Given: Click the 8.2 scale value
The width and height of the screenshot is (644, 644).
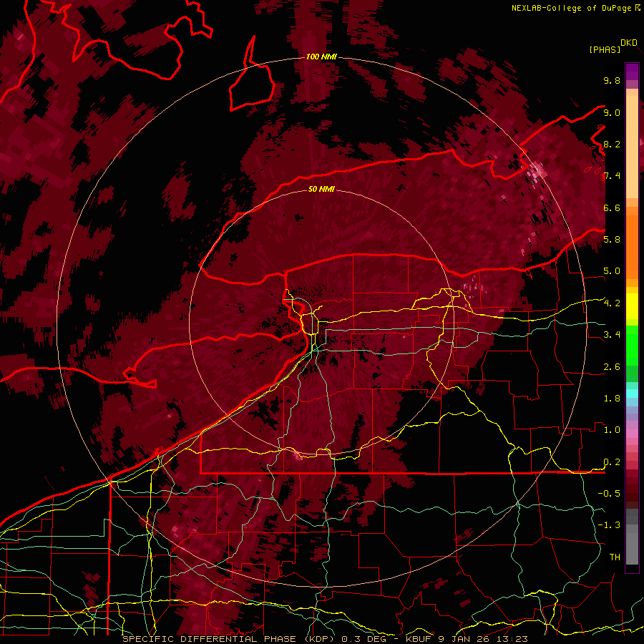Looking at the screenshot, I should click(x=612, y=144).
